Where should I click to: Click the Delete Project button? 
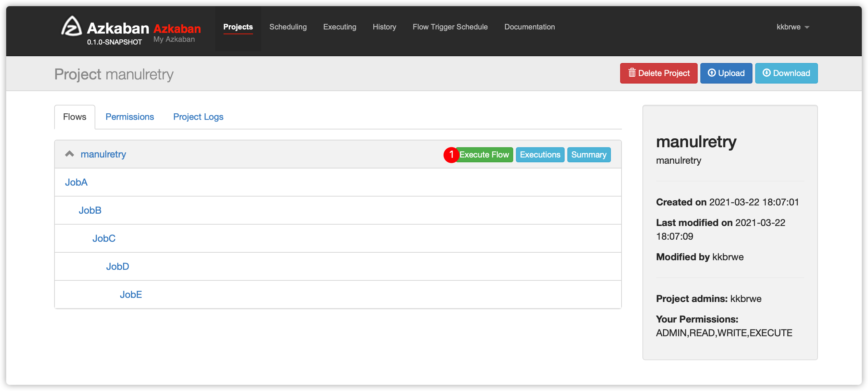[659, 73]
